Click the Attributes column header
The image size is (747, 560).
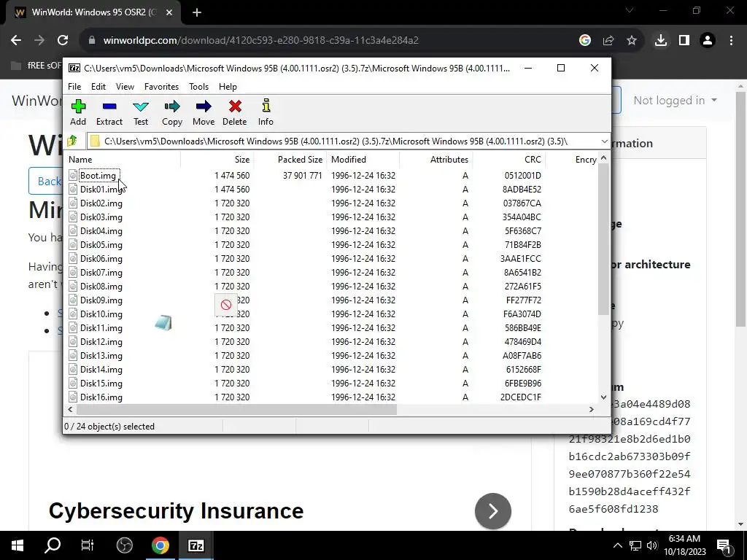click(x=436, y=160)
